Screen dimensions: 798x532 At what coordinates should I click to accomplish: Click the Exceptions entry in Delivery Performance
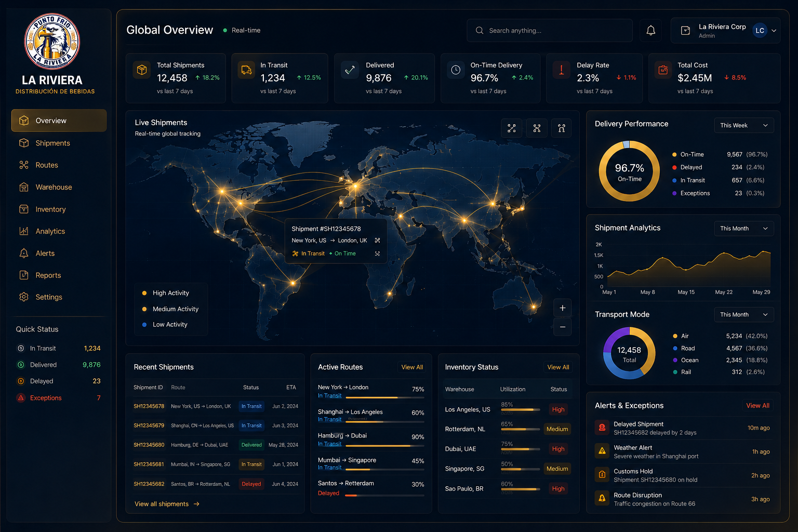click(719, 193)
